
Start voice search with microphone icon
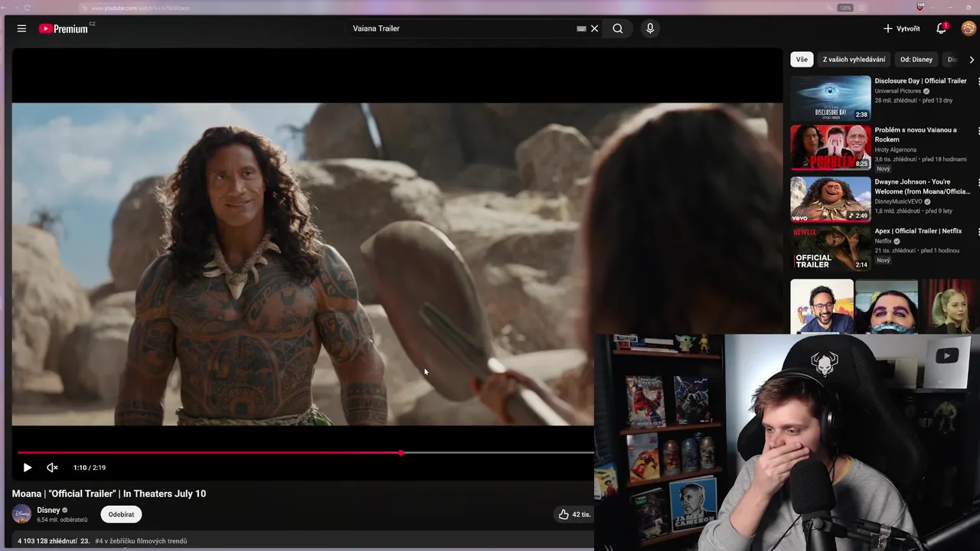(650, 28)
